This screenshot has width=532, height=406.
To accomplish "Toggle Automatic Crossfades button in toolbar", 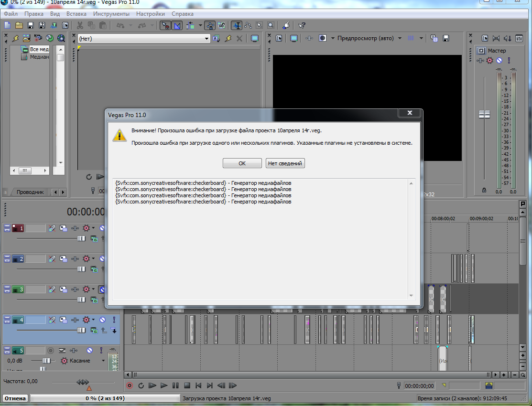I will tap(177, 25).
